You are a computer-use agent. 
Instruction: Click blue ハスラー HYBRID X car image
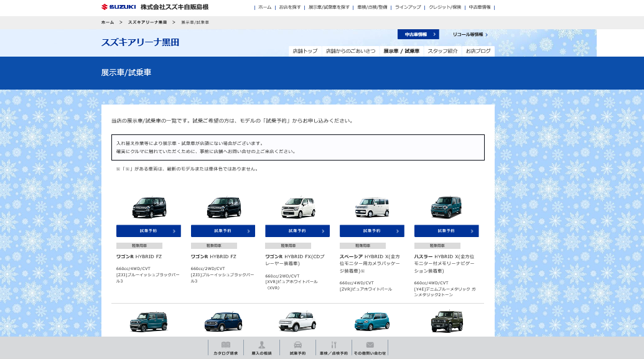pyautogui.click(x=447, y=207)
